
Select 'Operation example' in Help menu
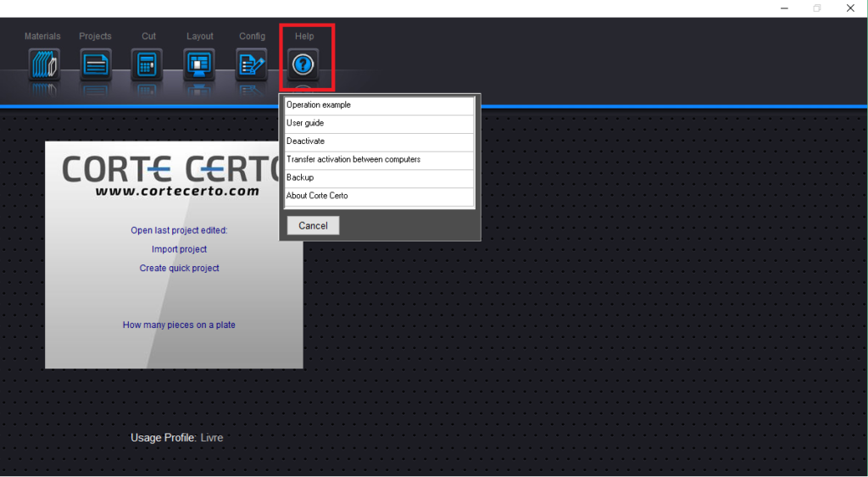click(379, 105)
